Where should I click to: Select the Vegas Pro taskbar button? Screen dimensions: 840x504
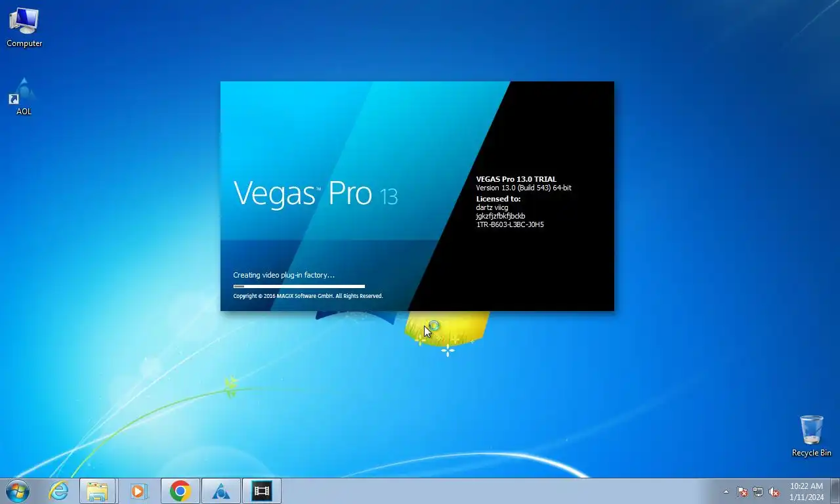click(262, 491)
